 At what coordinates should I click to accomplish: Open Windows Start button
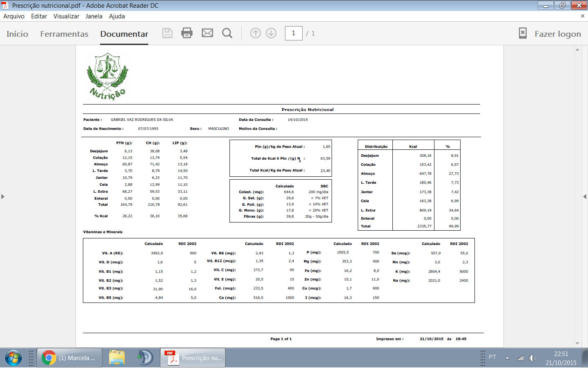click(13, 358)
